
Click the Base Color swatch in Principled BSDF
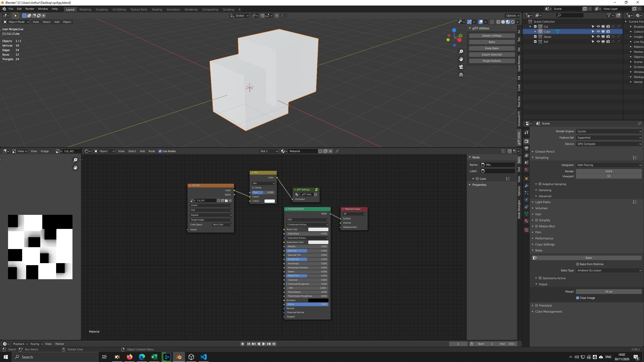point(318,229)
